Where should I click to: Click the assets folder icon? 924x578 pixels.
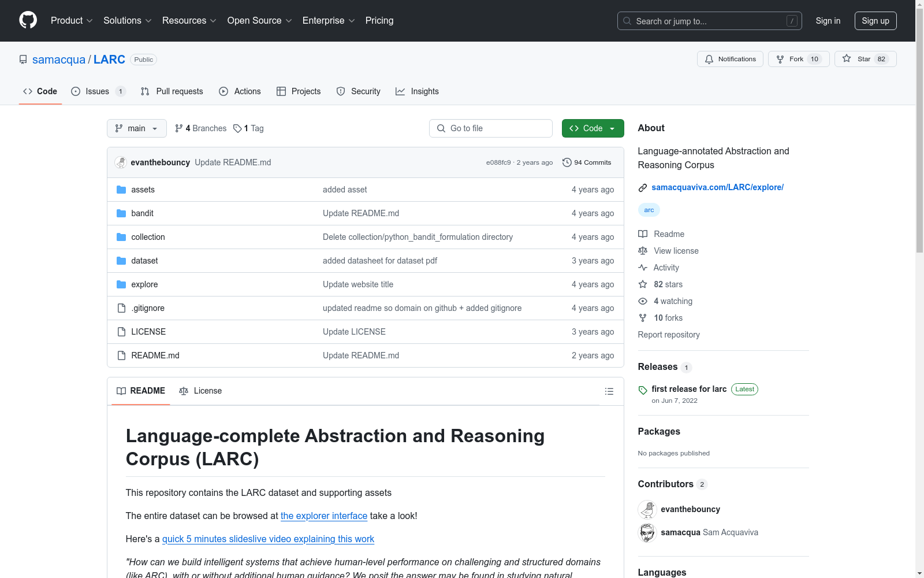coord(121,190)
